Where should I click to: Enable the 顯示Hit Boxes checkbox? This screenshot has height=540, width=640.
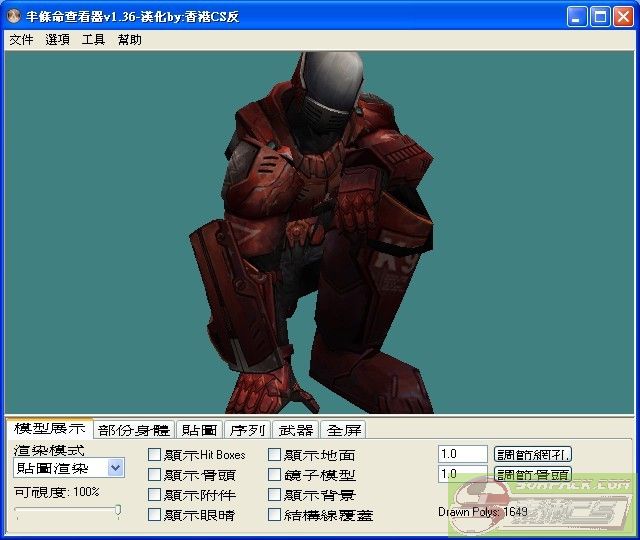point(155,455)
